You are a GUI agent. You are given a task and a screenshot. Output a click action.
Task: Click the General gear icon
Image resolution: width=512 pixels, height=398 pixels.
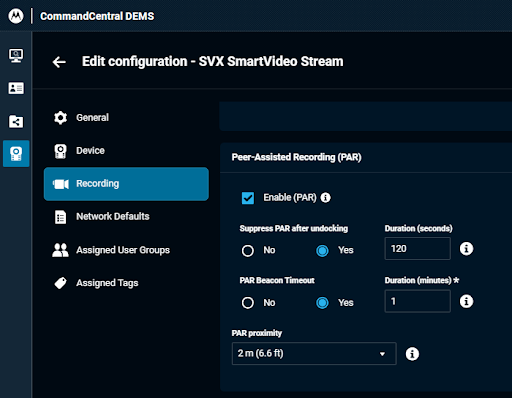point(60,118)
